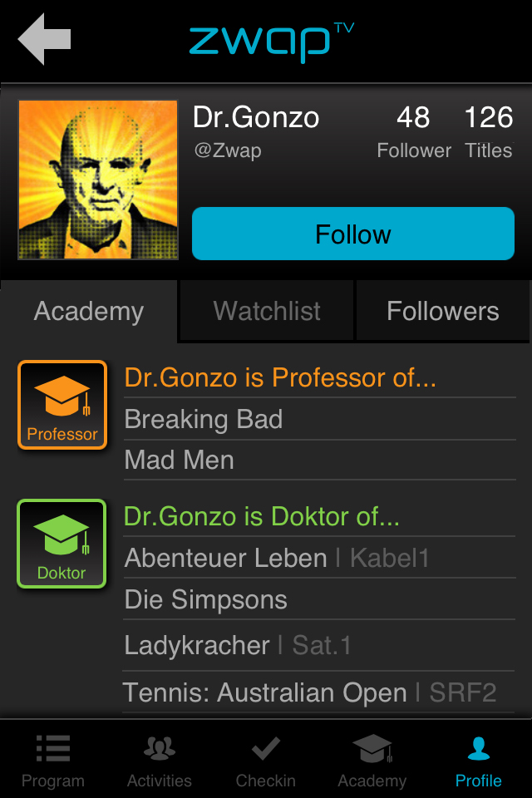
Task: Open the 48 Follower count
Action: coord(414,131)
